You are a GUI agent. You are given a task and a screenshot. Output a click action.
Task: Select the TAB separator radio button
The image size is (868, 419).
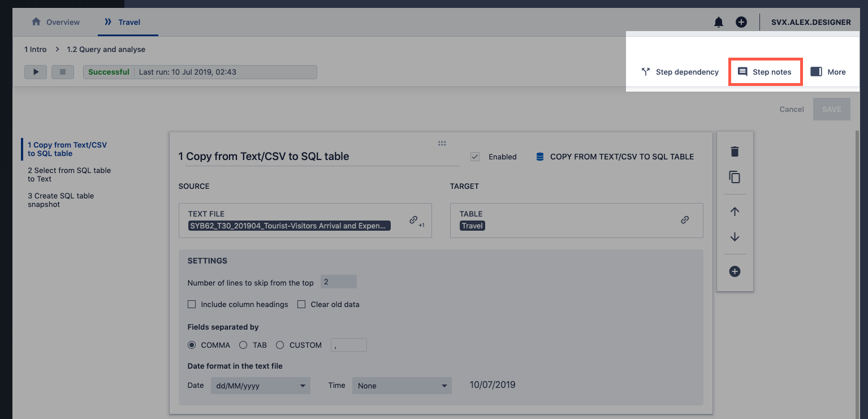[243, 345]
